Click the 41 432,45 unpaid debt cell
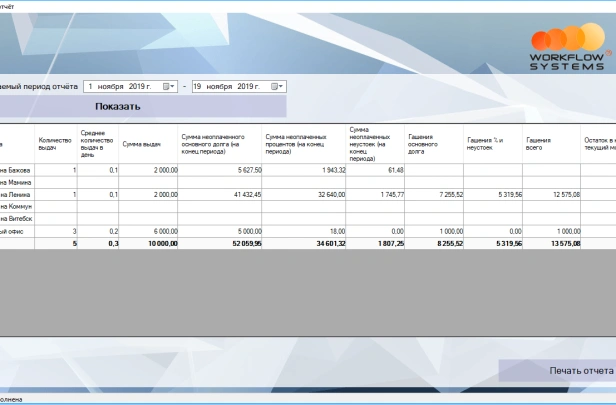Viewport: 616px width, 405px height. pyautogui.click(x=220, y=194)
